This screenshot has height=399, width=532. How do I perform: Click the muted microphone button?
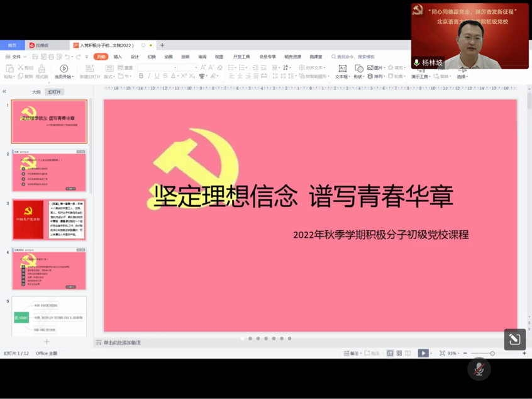pyautogui.click(x=479, y=369)
